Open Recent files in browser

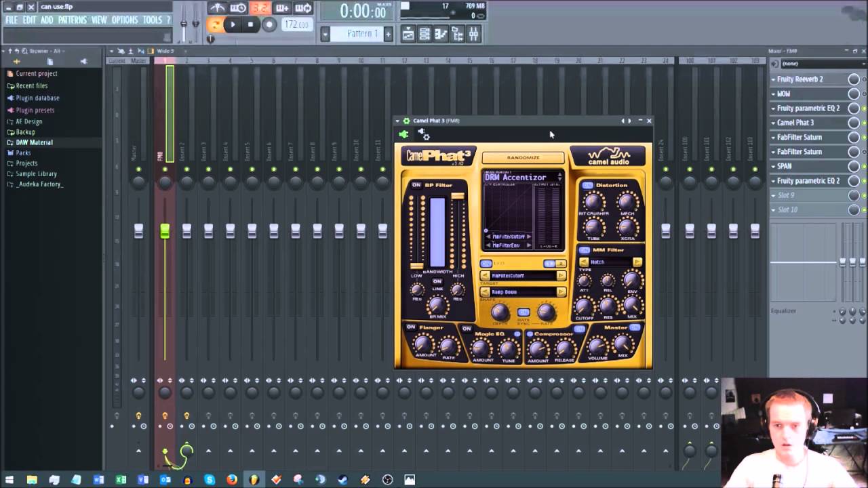coord(31,86)
